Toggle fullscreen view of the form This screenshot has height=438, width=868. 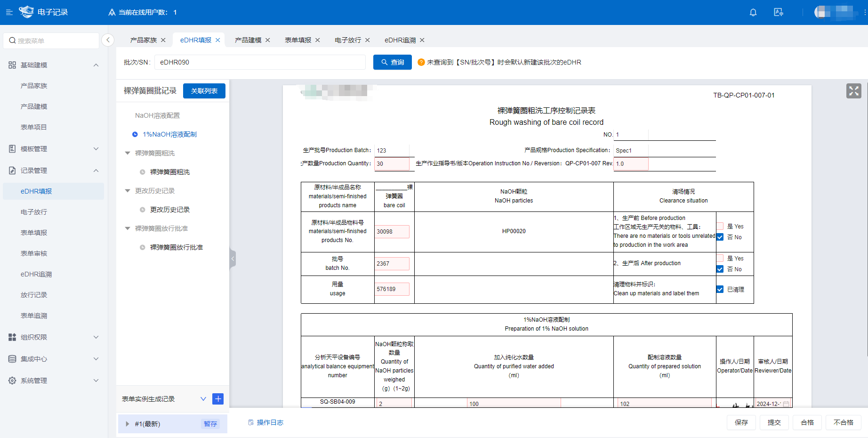click(853, 91)
